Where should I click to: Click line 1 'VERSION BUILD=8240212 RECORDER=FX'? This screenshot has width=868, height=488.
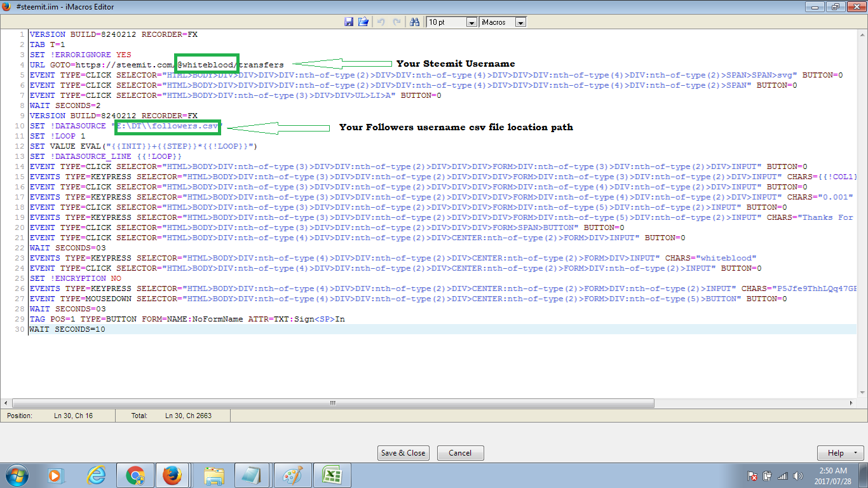[x=113, y=34]
